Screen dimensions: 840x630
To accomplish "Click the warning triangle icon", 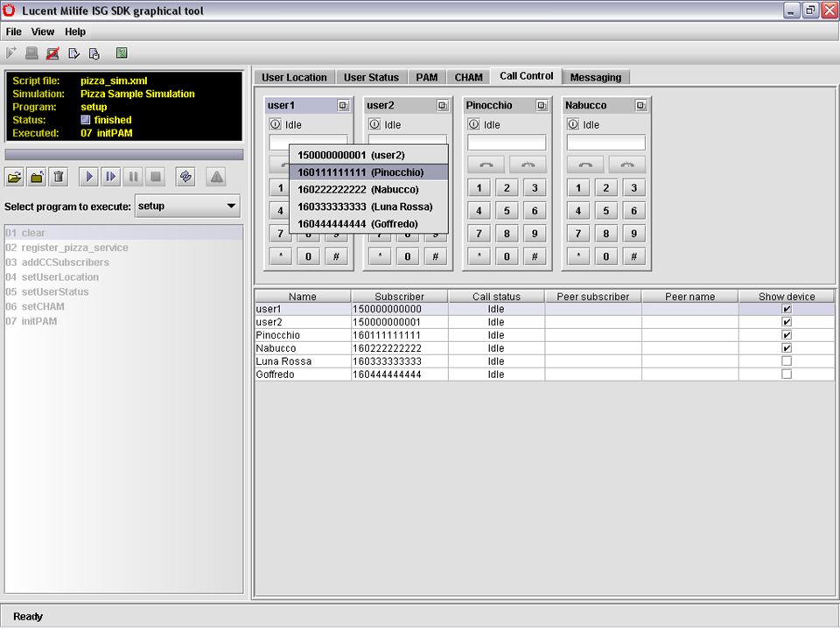I will pyautogui.click(x=216, y=177).
